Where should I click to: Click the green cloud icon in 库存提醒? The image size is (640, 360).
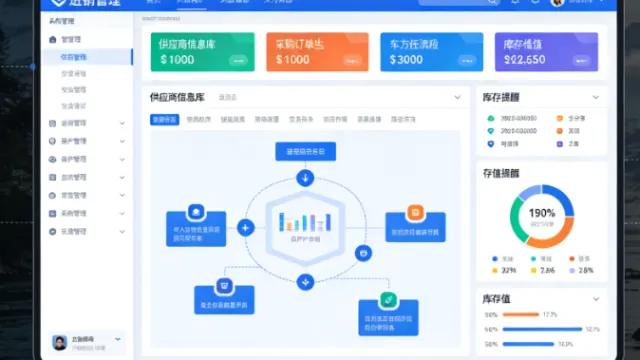click(491, 118)
